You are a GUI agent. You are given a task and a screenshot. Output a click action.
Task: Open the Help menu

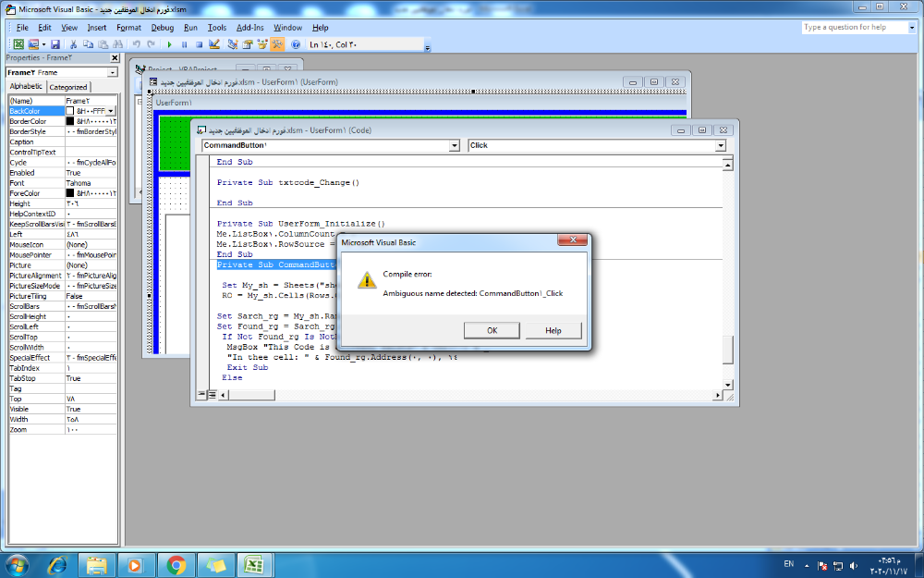[x=320, y=28]
